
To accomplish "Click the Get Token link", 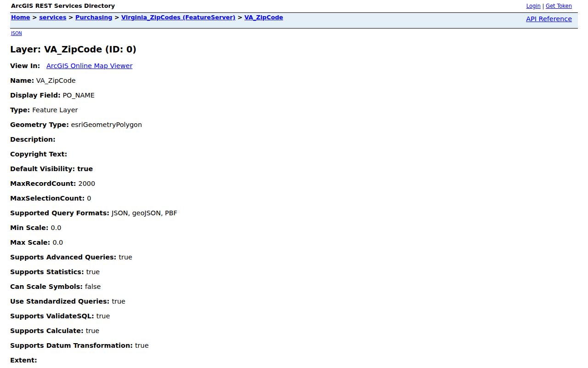I will [559, 6].
